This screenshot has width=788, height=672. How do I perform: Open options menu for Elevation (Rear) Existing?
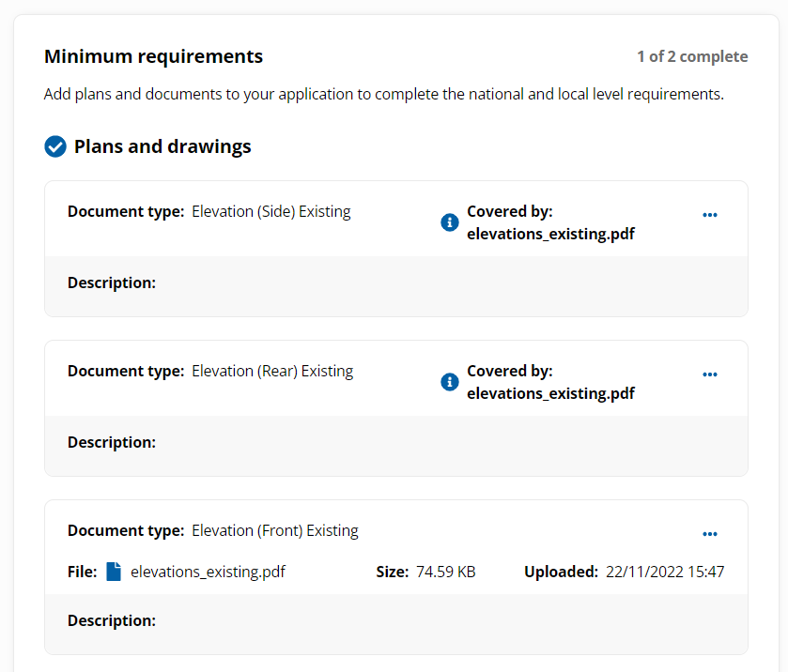pos(710,374)
